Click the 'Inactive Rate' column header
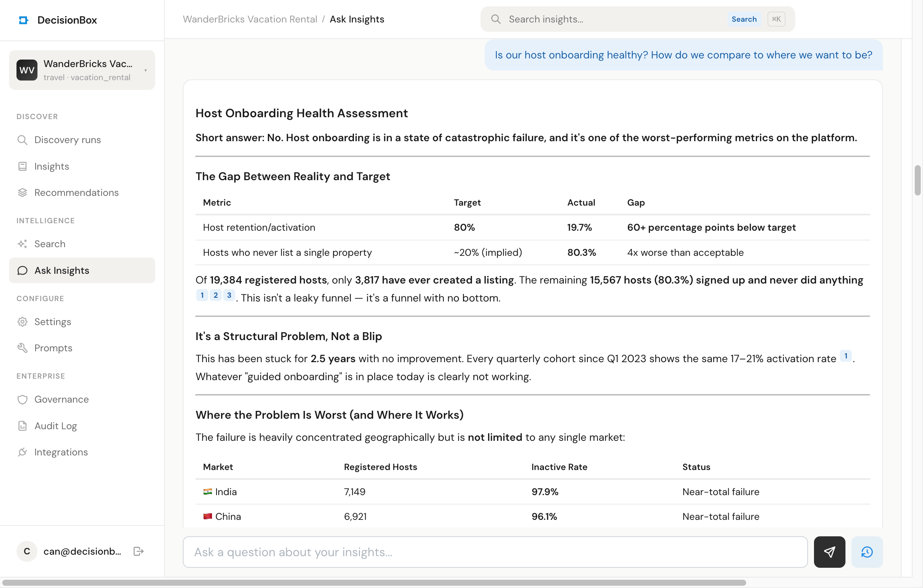923x588 pixels. pos(559,467)
